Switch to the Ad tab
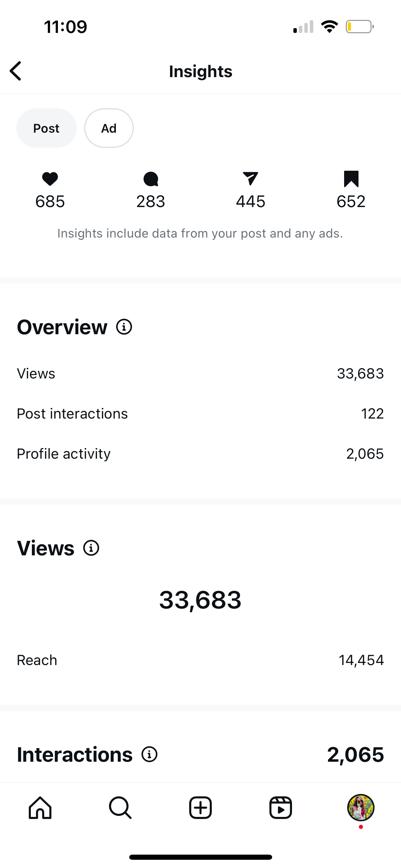 point(109,128)
